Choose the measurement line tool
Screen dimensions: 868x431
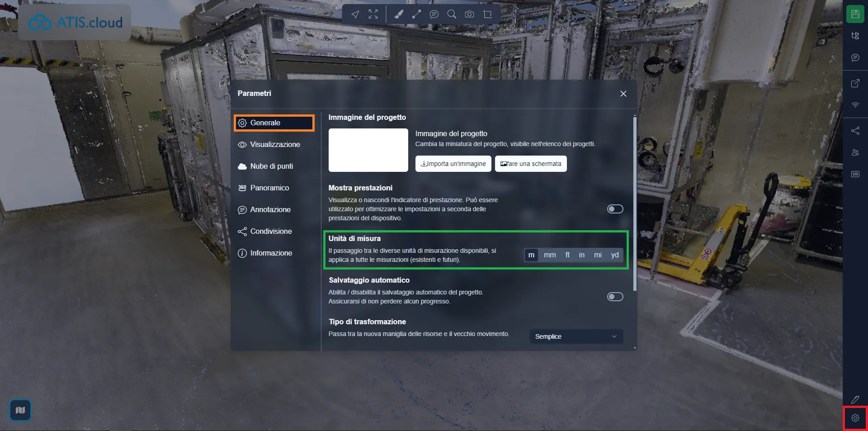click(x=416, y=14)
